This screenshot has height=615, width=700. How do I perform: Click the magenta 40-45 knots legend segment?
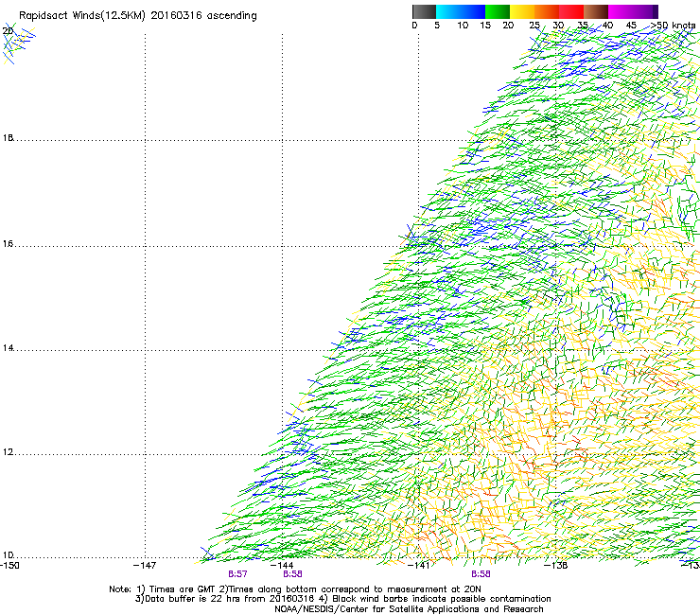click(622, 11)
